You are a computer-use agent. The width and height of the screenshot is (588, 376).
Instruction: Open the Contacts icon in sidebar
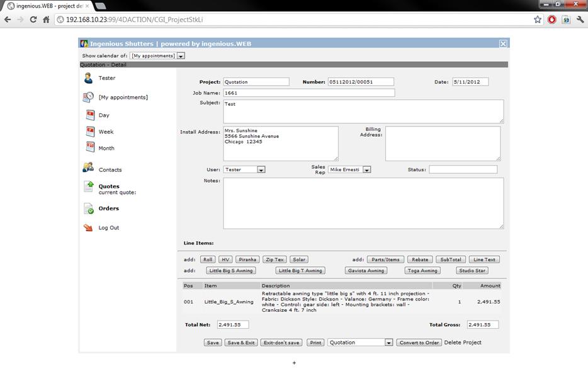tap(88, 168)
